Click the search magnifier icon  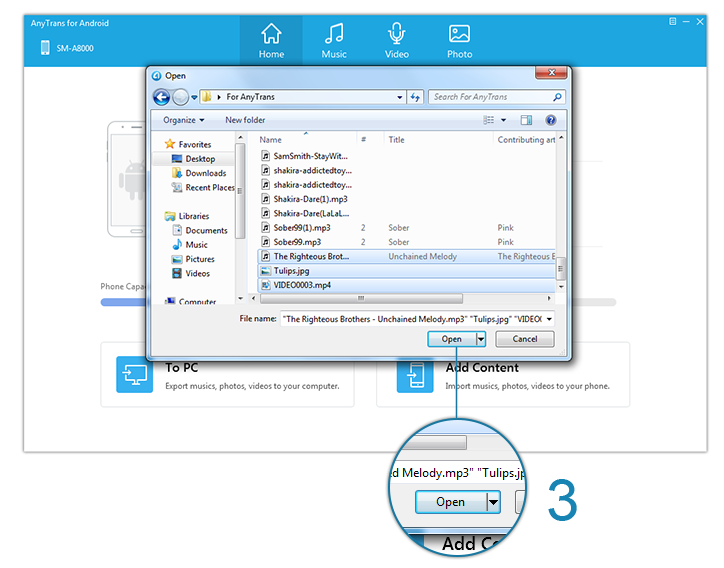click(557, 97)
